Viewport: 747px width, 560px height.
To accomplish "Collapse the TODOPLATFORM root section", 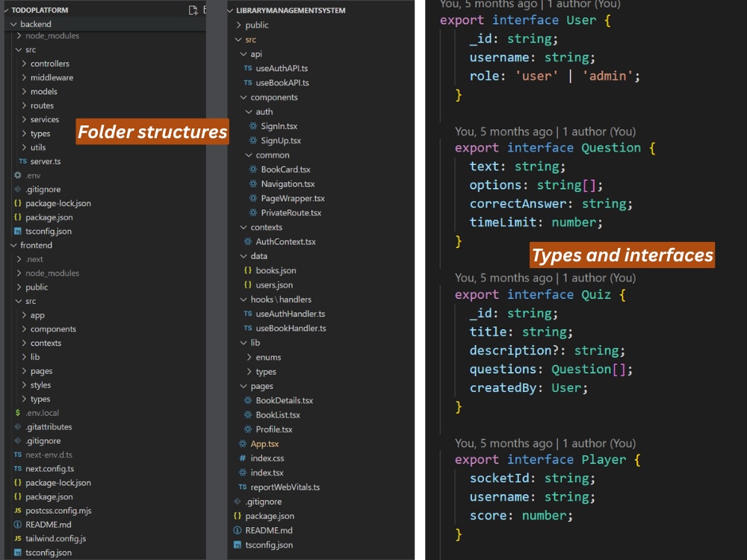I will click(x=6, y=10).
